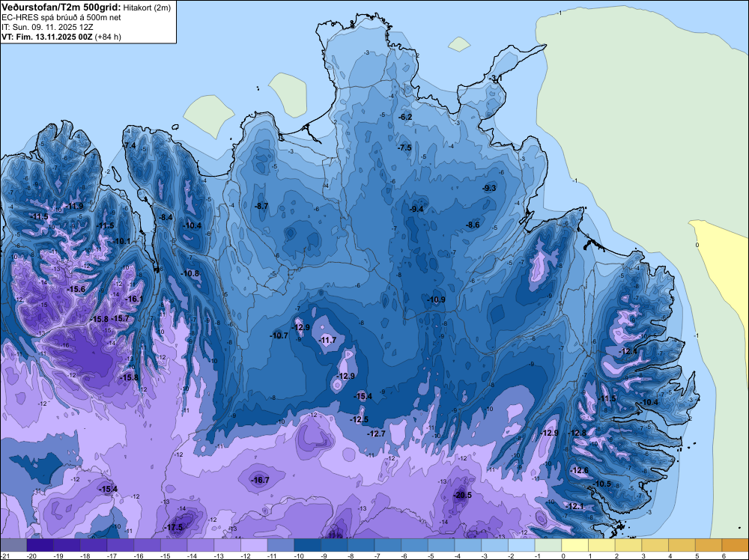
Task: Click the -12.4 temperature label
Action: [x=628, y=351]
